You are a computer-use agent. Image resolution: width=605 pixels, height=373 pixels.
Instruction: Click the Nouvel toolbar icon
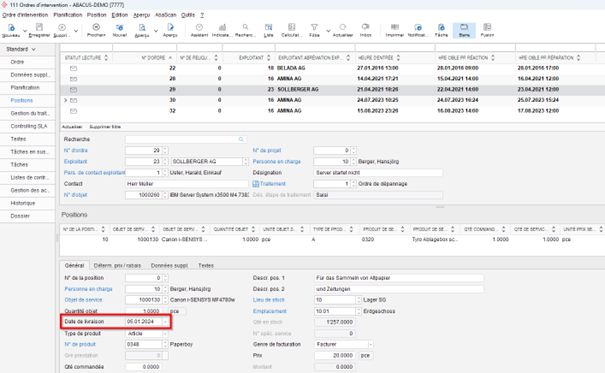(120, 27)
